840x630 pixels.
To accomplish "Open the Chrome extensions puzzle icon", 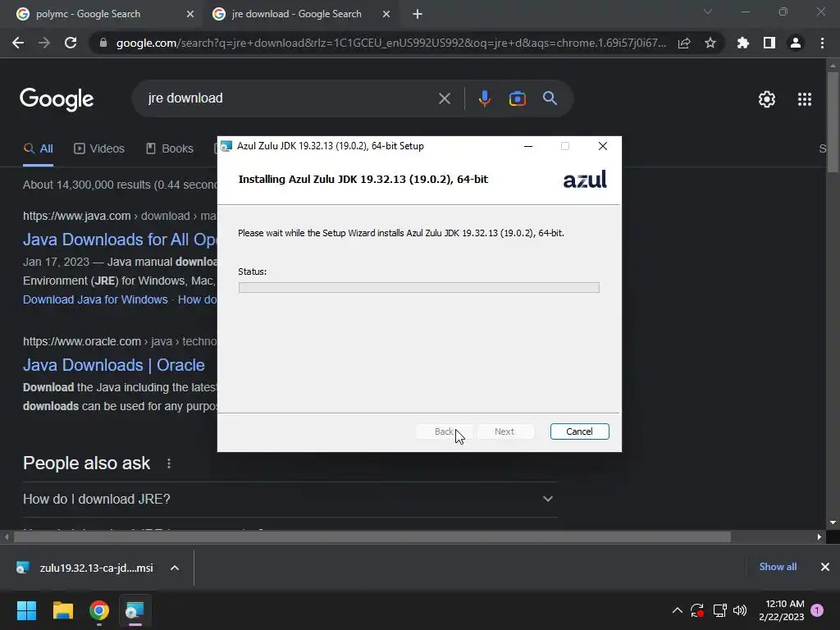I will click(742, 43).
